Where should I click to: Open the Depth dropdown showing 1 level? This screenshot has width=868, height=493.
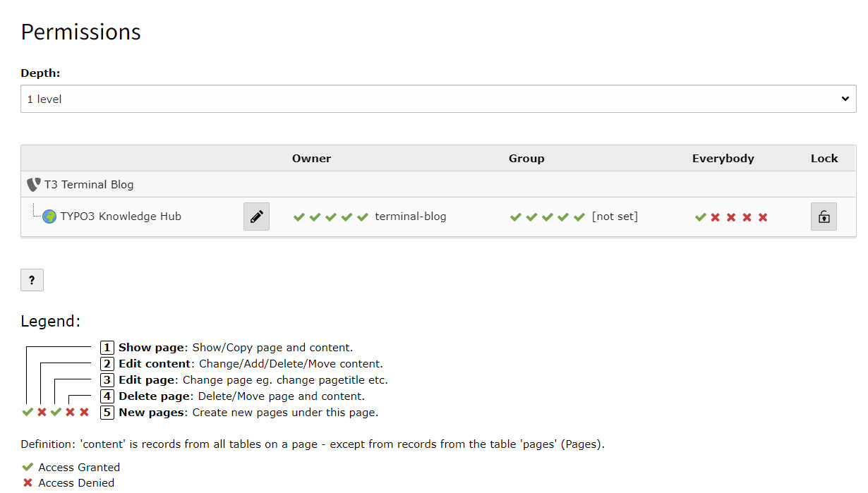(438, 99)
